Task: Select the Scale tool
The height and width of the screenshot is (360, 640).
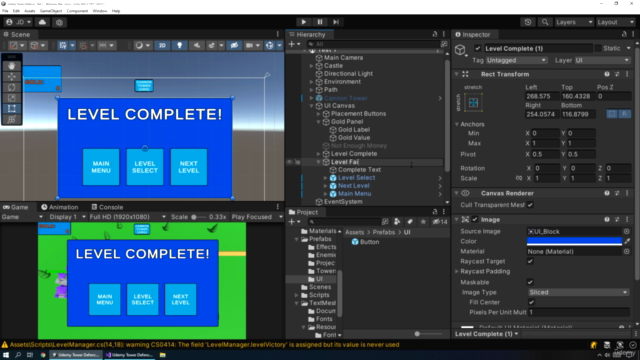Action: 11,98
